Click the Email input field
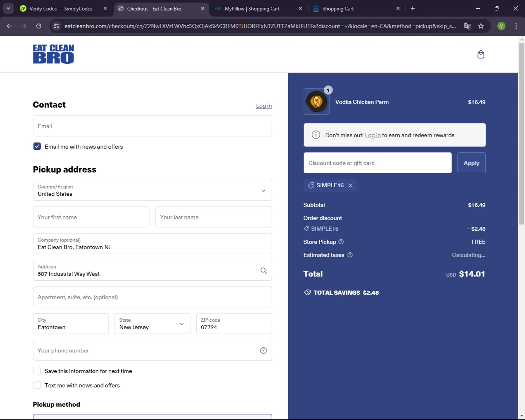The image size is (525, 420). pos(152,126)
